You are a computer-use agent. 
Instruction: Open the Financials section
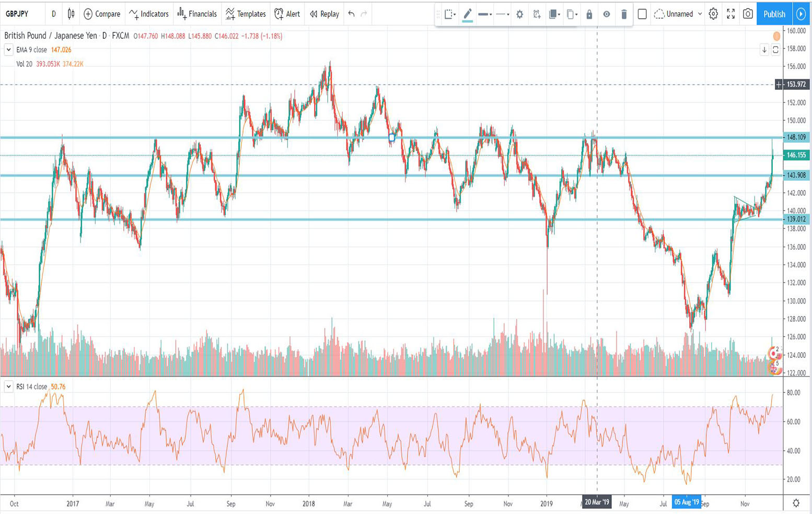197,14
